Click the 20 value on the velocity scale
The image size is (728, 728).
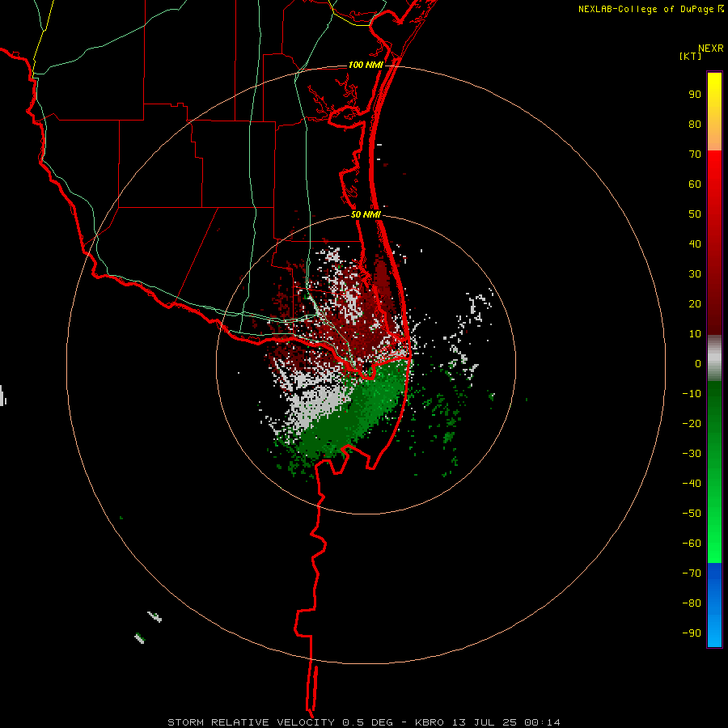(695, 303)
